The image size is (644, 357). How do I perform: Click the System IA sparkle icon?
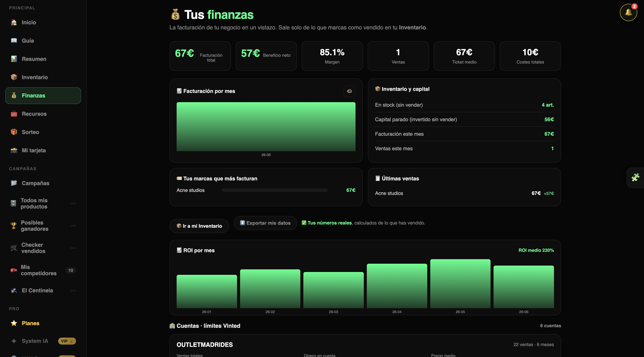click(x=14, y=341)
